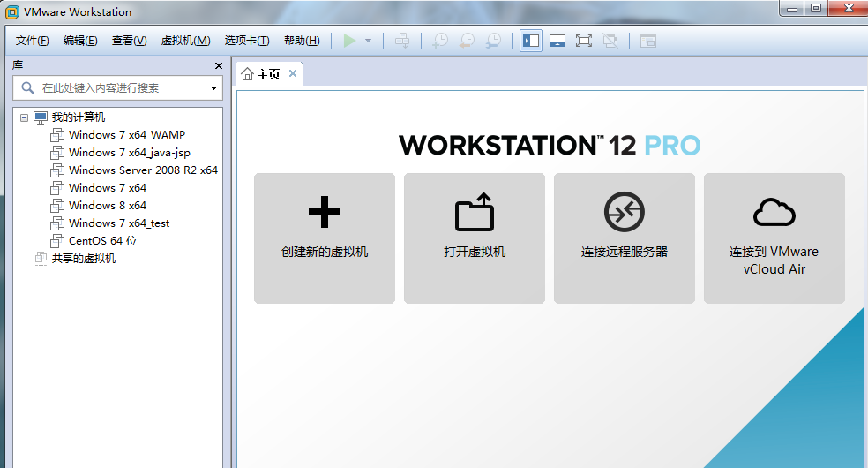This screenshot has width=868, height=468.
Task: Switch to the 主页 tab
Action: (x=268, y=74)
